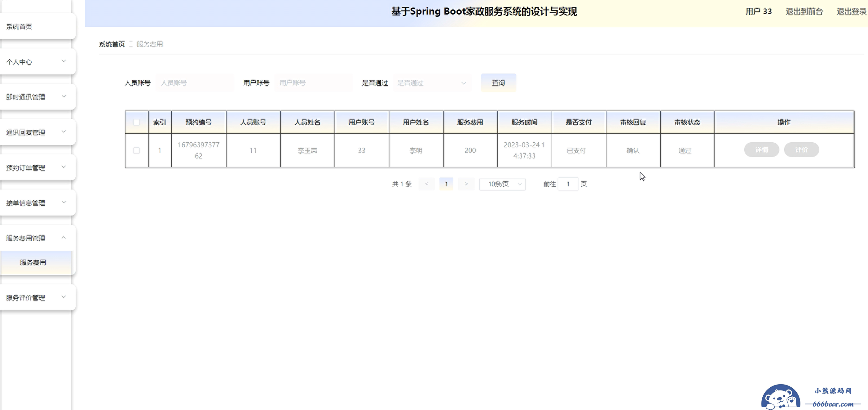Open the 10条/页 page size dropdown
The width and height of the screenshot is (868, 410).
[502, 184]
